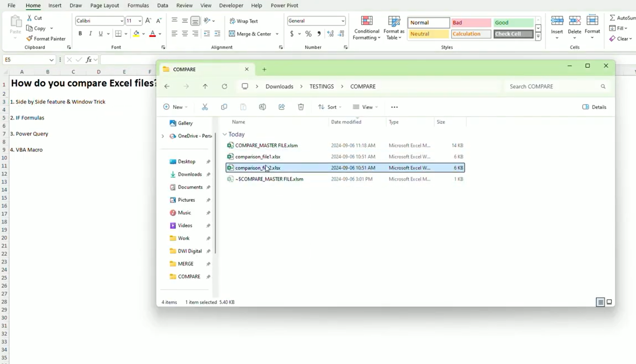
Task: Select COMPARE_MASTER FILE.xlsm in file list
Action: click(x=345, y=146)
